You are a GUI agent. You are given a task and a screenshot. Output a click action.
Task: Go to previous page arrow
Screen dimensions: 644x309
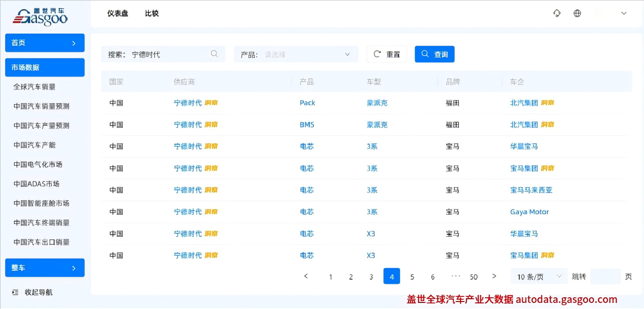(306, 276)
